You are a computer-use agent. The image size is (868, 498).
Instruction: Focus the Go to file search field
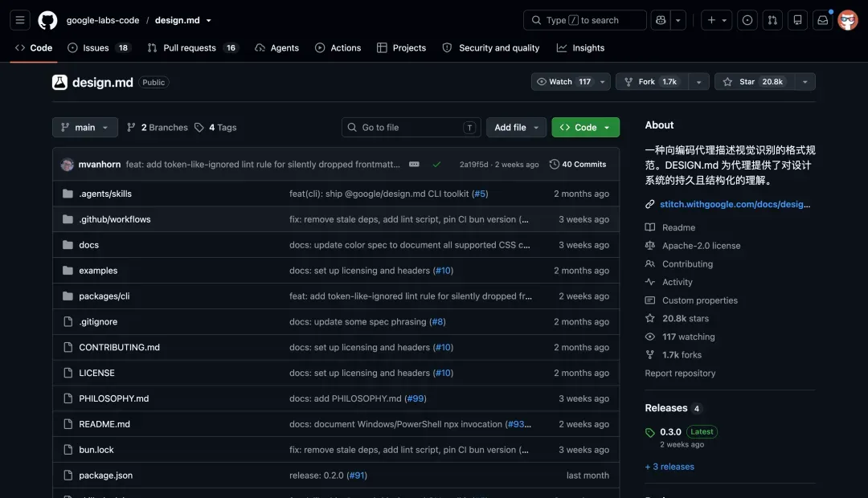click(411, 127)
